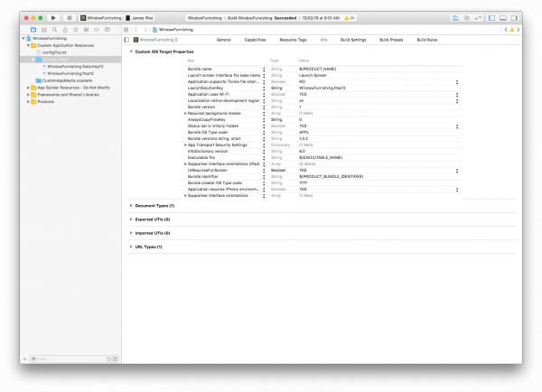Screen dimensions: 542x392
Task: Add a new file with the plus button
Action: click(x=24, y=359)
